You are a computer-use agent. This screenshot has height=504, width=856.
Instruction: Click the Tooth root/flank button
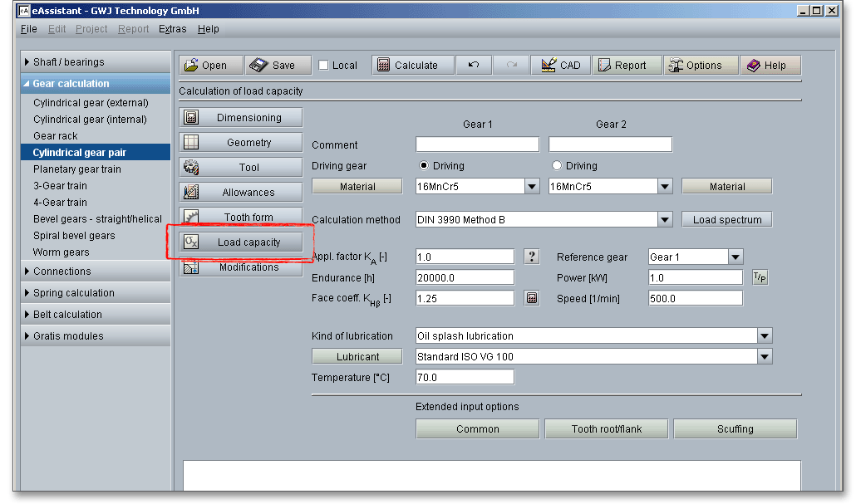click(607, 429)
